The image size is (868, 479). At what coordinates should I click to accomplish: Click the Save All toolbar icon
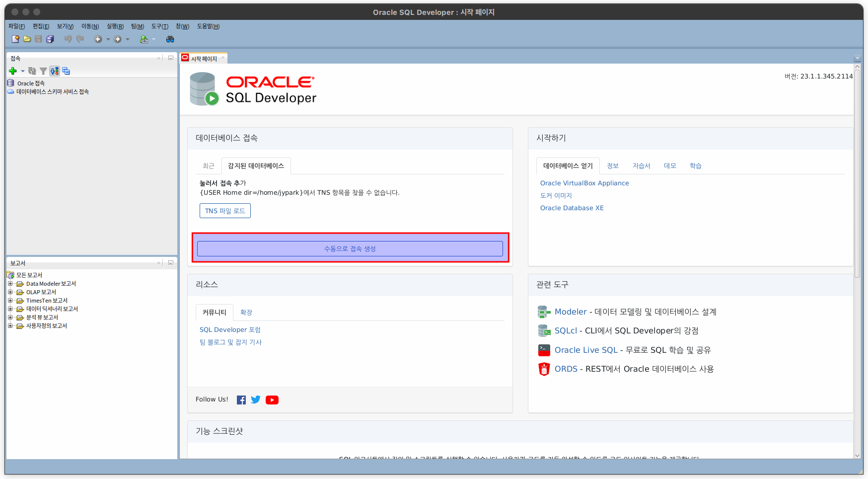click(x=50, y=39)
